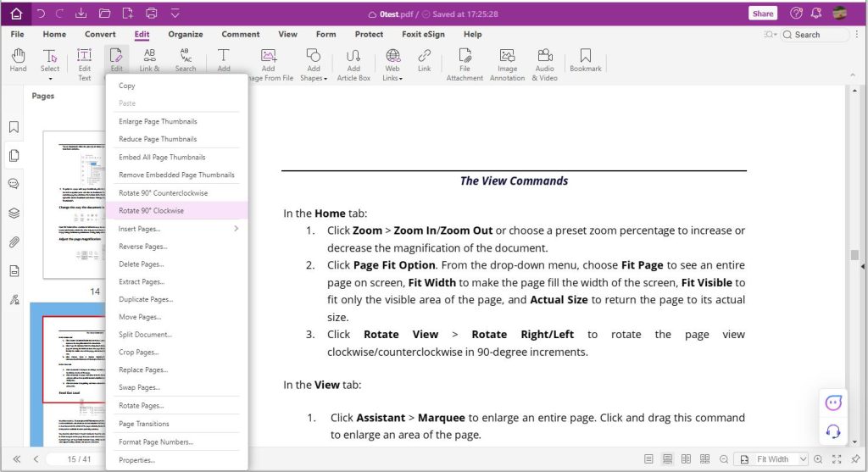Activate the Edit Text tool

pos(84,64)
